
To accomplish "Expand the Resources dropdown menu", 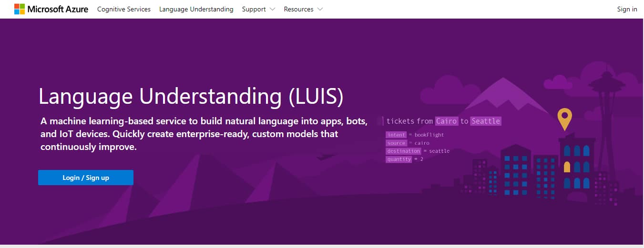I will pyautogui.click(x=303, y=9).
